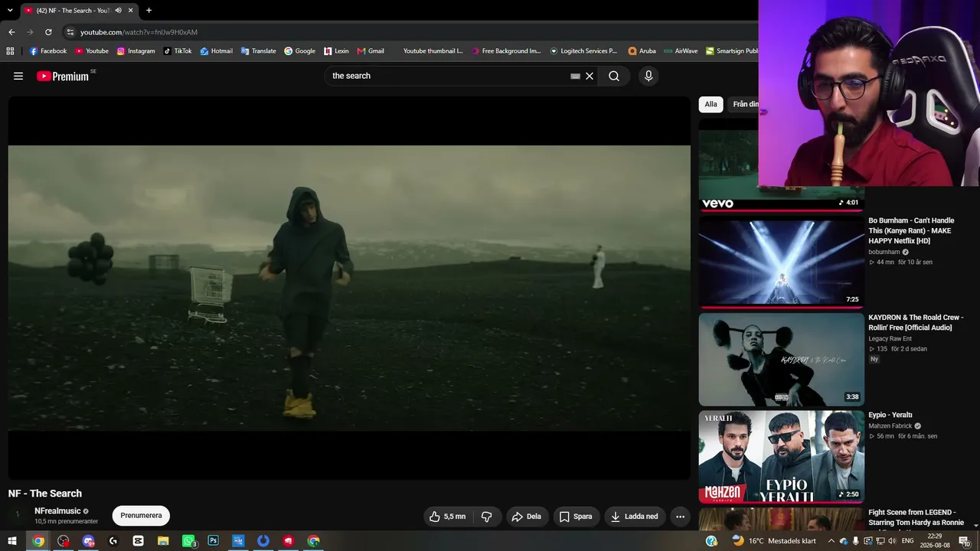980x551 pixels.
Task: Open the NFrealmusic channel name link
Action: (57, 511)
